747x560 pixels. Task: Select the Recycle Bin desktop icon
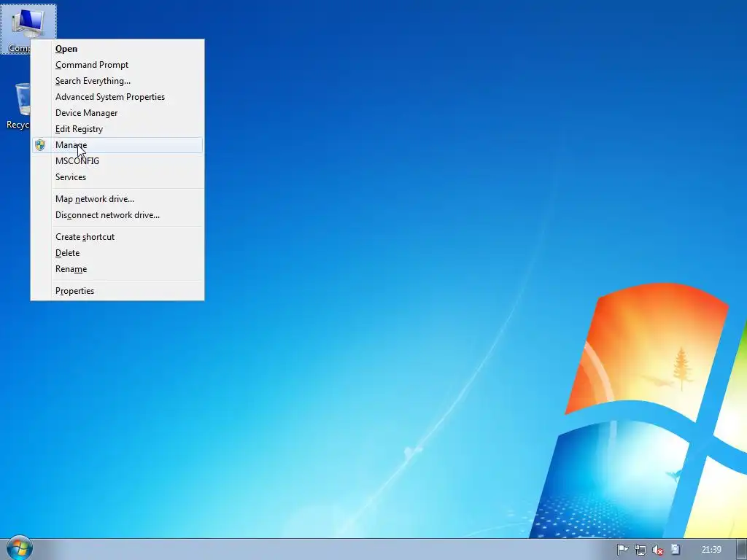pyautogui.click(x=18, y=106)
